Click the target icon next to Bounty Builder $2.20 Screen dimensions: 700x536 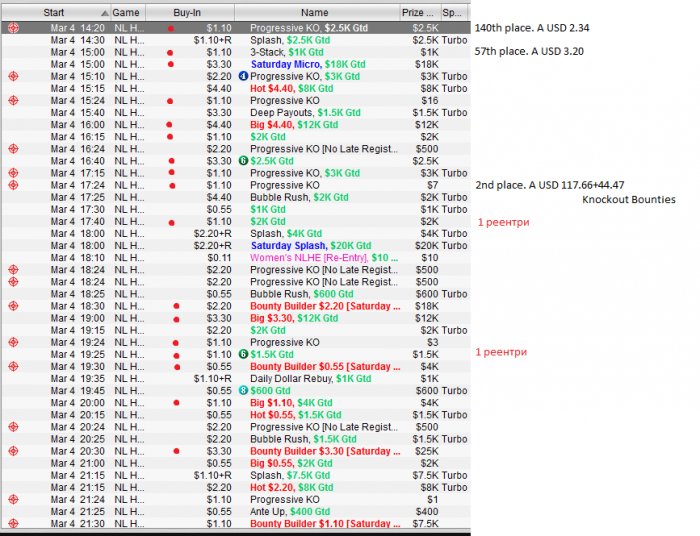(13, 306)
